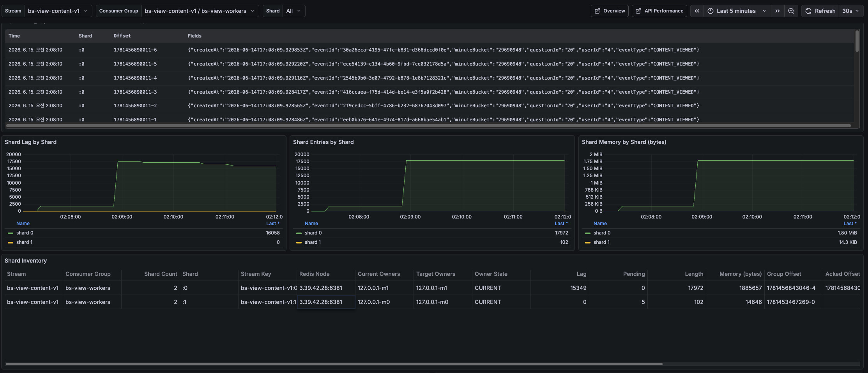Open the Overview external link
868x373 pixels.
[610, 11]
